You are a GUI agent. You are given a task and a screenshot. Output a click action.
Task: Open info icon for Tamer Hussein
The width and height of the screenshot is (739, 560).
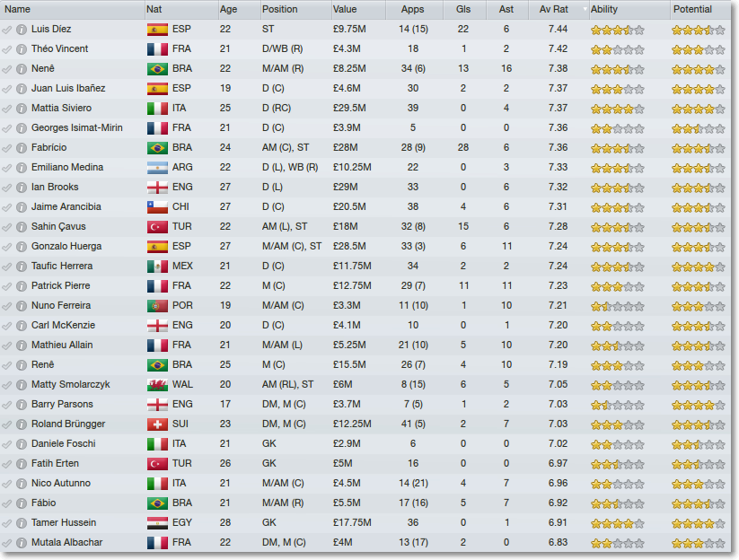click(x=22, y=523)
